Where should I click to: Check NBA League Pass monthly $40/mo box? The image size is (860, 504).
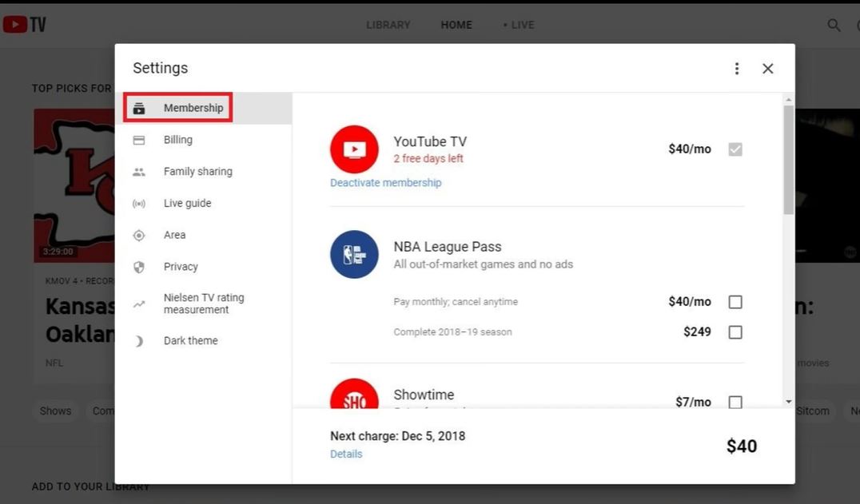click(735, 302)
